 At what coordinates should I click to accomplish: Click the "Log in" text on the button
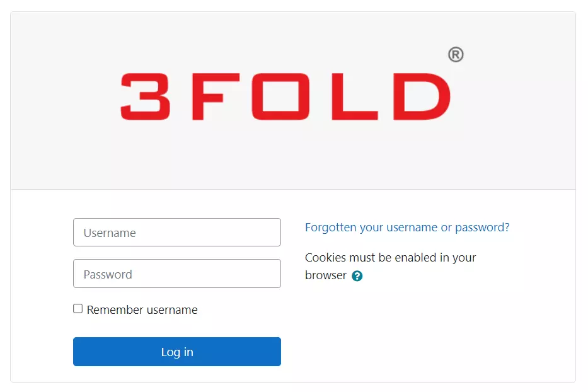click(177, 352)
